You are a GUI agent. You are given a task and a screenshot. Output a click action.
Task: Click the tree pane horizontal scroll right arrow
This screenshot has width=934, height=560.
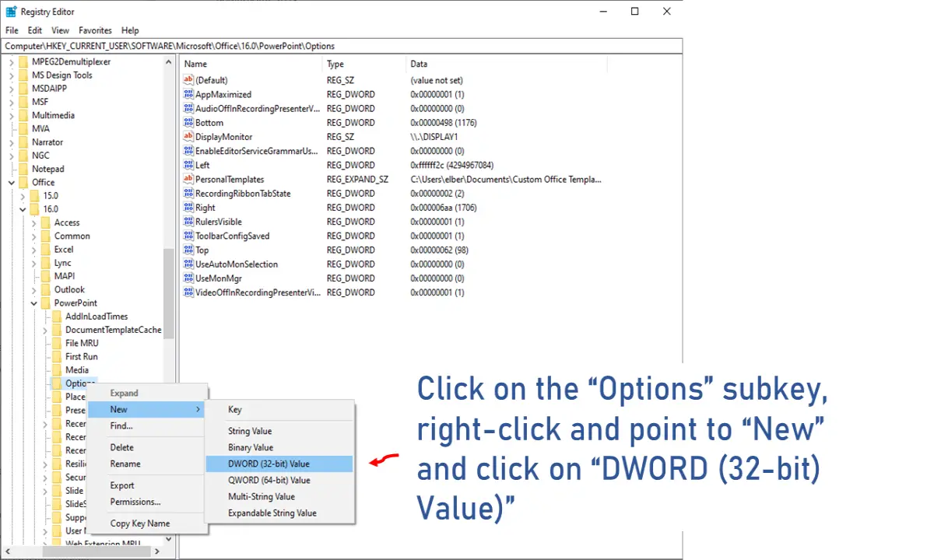tap(157, 551)
